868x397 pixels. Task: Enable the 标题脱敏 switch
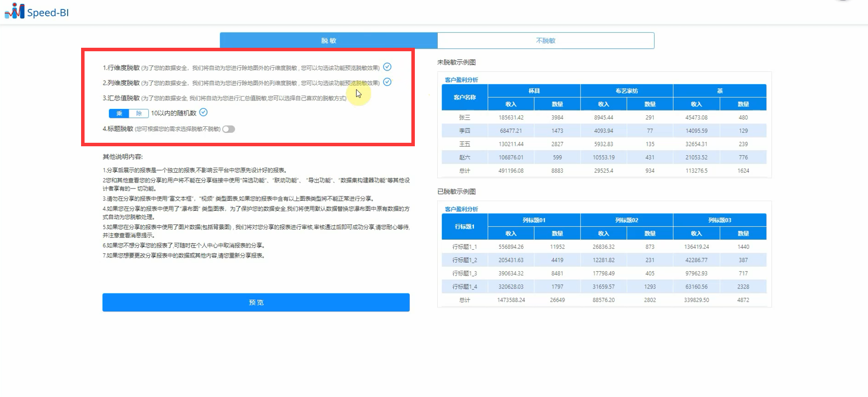pos(229,129)
